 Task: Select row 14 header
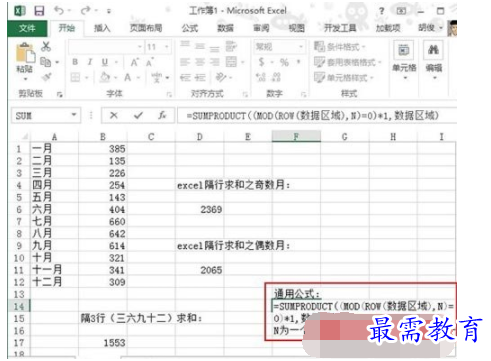(19, 306)
